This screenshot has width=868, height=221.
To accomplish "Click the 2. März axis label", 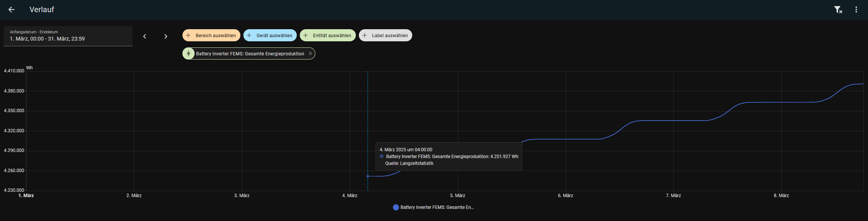I will click(134, 196).
